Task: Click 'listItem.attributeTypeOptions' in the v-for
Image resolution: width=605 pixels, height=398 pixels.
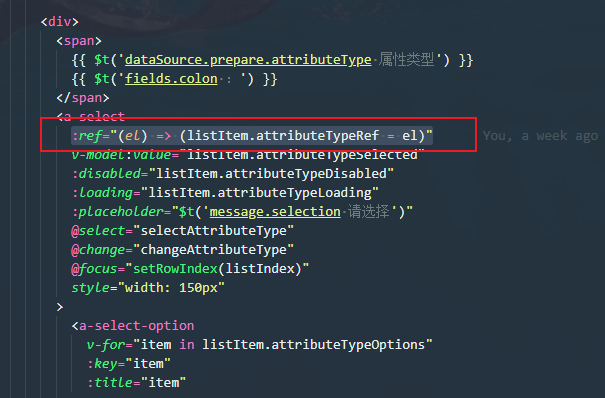Action: pyautogui.click(x=314, y=344)
